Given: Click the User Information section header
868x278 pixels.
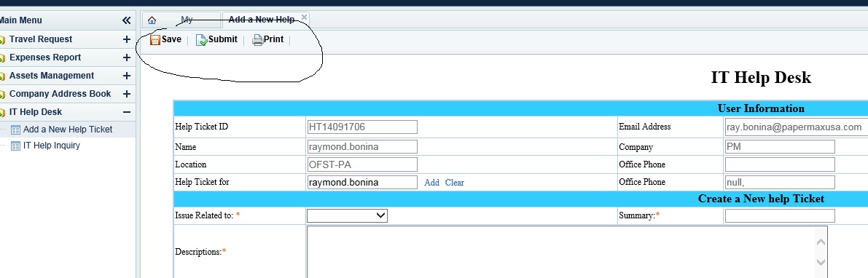Looking at the screenshot, I should (x=761, y=108).
